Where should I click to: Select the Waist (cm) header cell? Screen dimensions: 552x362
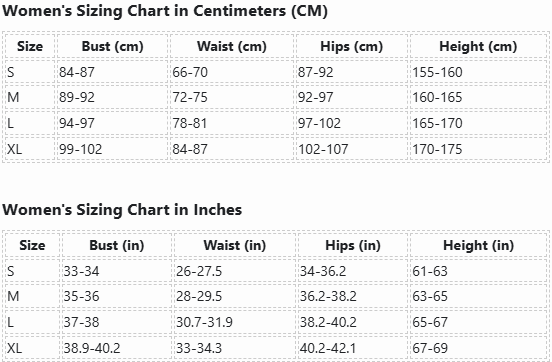pyautogui.click(x=232, y=46)
